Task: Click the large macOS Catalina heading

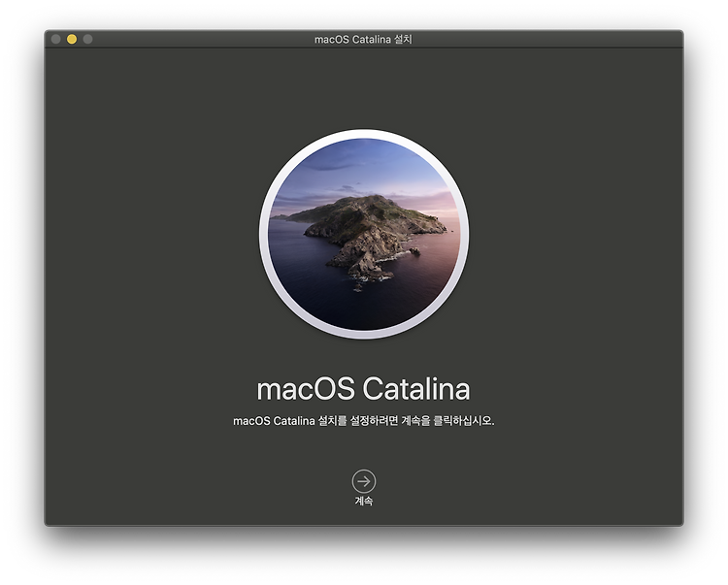Action: pyautogui.click(x=364, y=389)
